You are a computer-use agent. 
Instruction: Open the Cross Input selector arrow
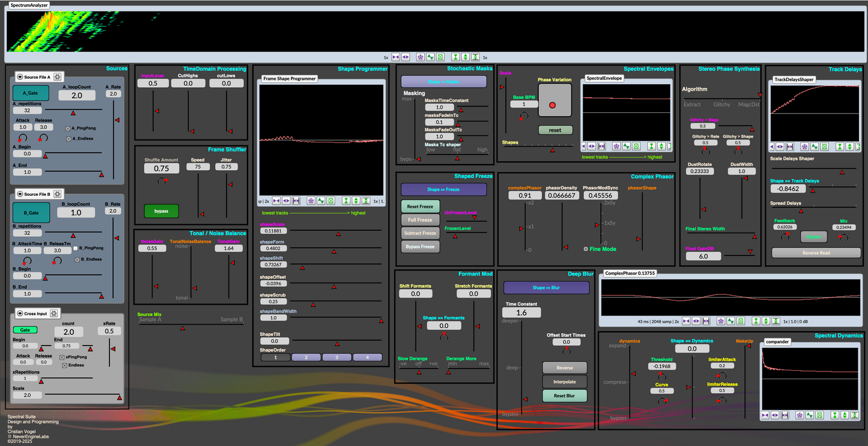coord(19,313)
